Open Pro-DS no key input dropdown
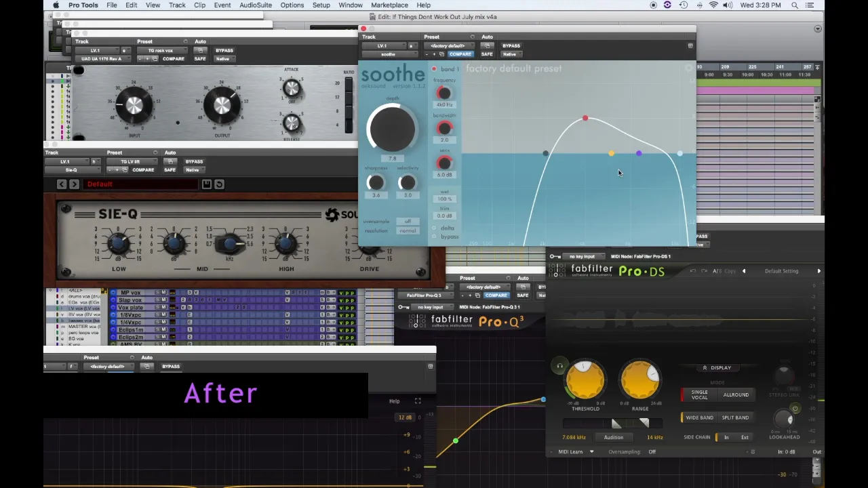The image size is (868, 488). pyautogui.click(x=583, y=256)
